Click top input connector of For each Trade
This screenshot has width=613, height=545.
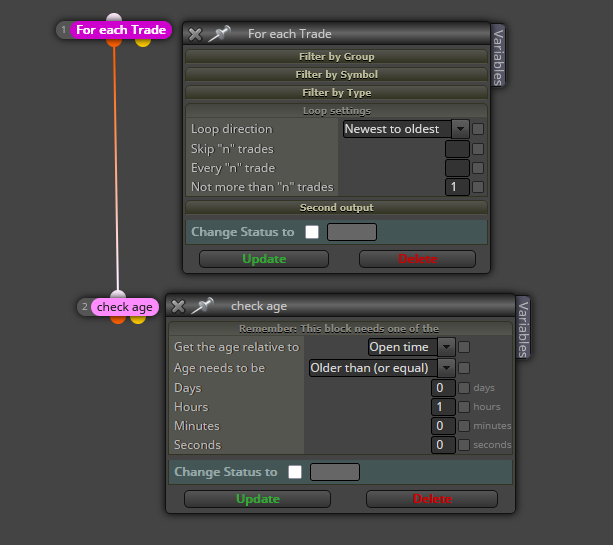[x=114, y=18]
